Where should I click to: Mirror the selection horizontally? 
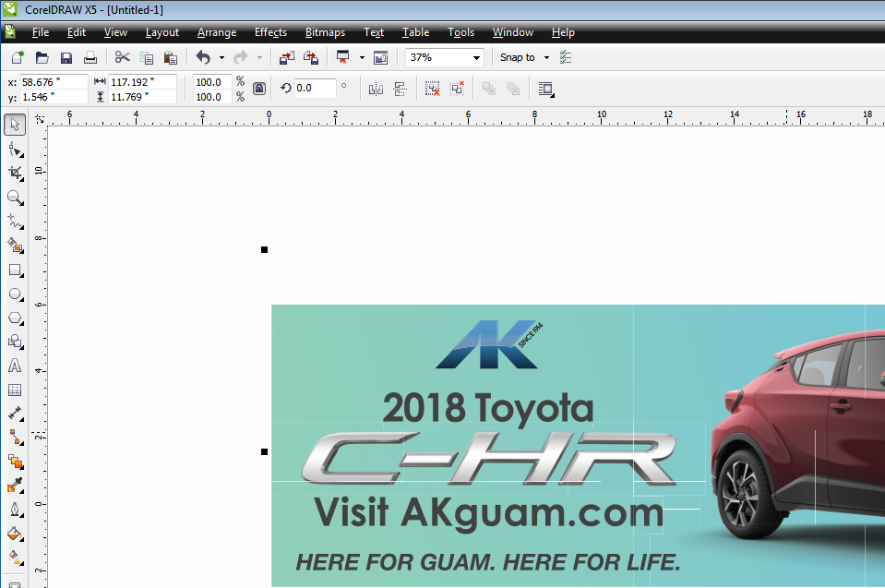pyautogui.click(x=376, y=89)
